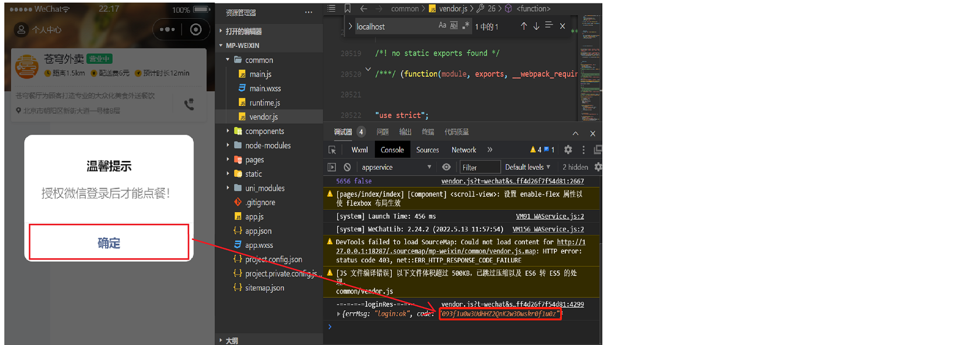This screenshot has height=345, width=980.
Task: Toggle regex option in find box
Action: (x=466, y=25)
